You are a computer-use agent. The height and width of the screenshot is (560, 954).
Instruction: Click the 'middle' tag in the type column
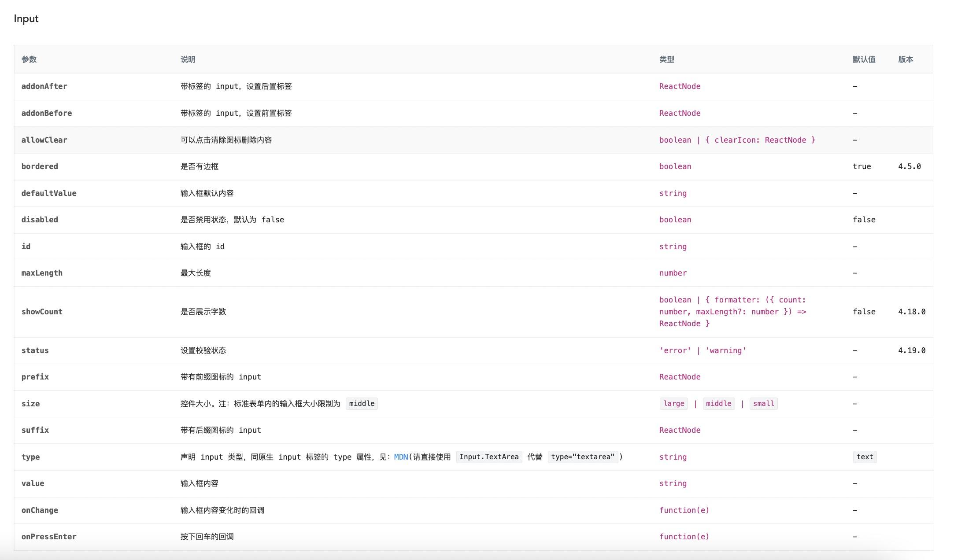pyautogui.click(x=718, y=404)
